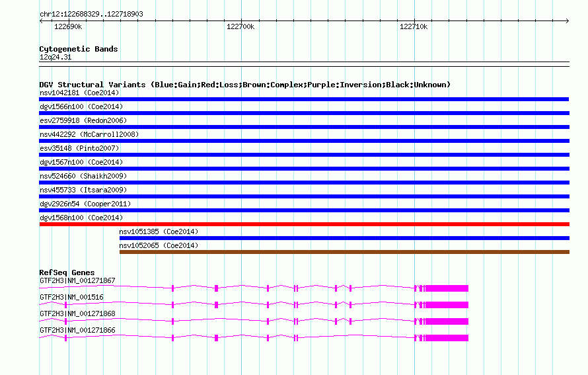Click the left arrowhead of the ruler
Viewport: 588px width, 375px height.
[41, 21]
